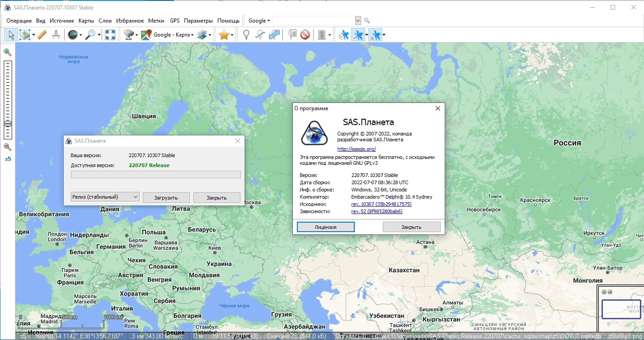Click the z5 zoom level label
This screenshot has height=340, width=644.
pyautogui.click(x=8, y=159)
